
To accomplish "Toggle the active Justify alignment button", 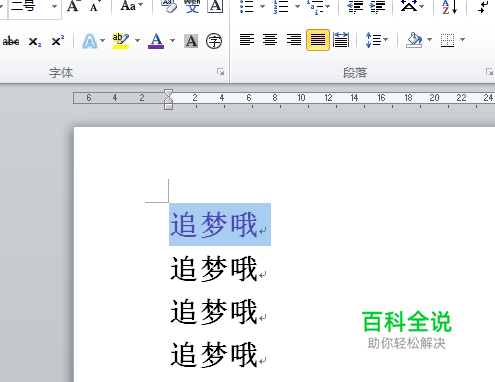I will tap(318, 40).
